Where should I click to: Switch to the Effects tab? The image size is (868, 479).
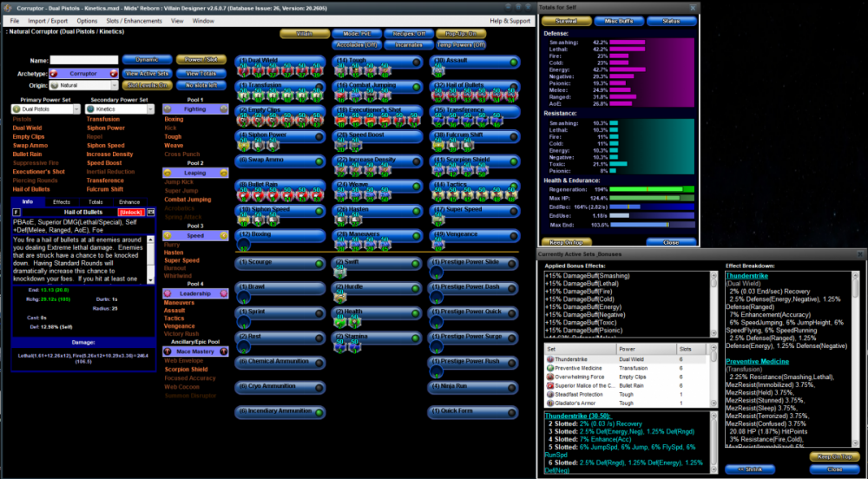62,201
